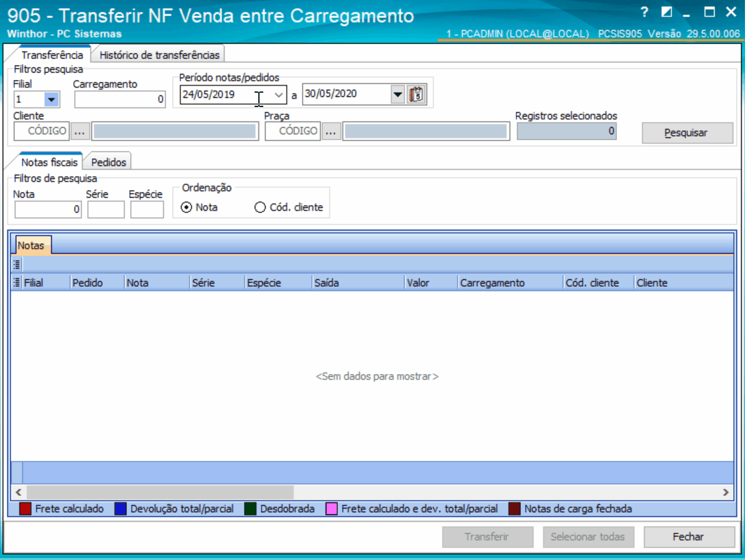Select Nota ordering radio button
745x560 pixels.
(186, 208)
